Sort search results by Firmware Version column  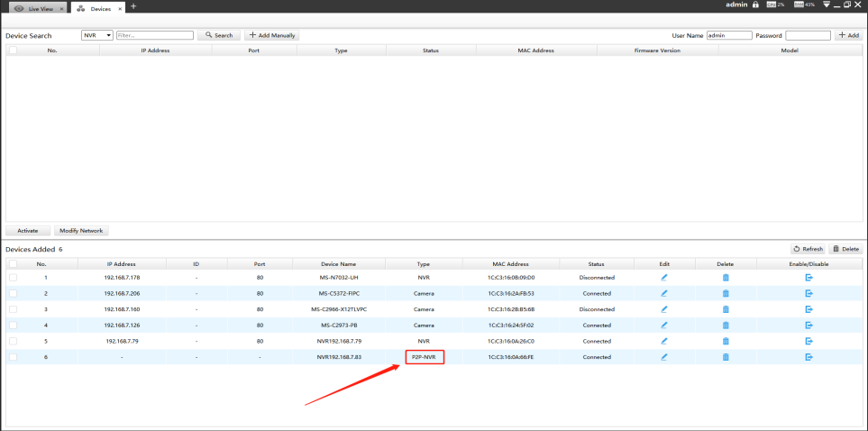coord(658,50)
